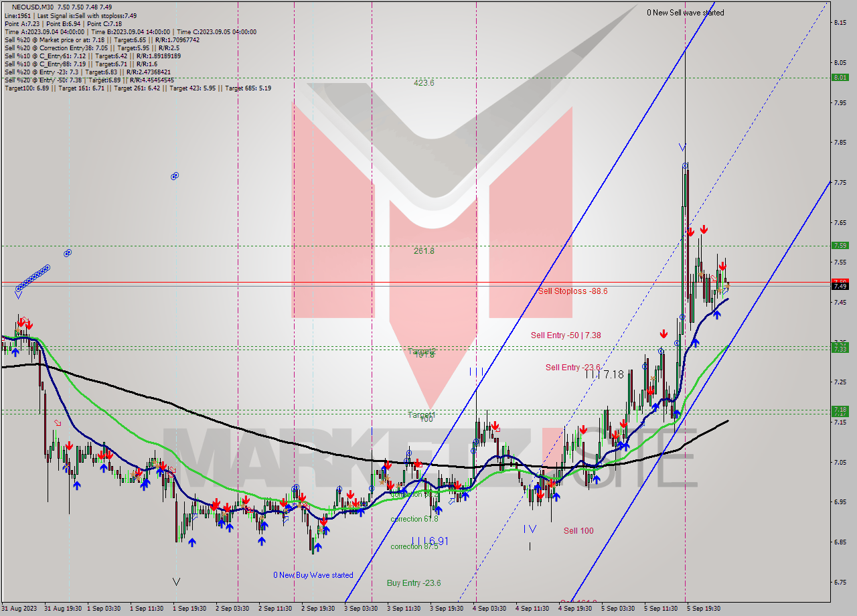Viewport: 857px width, 616px height.
Task: Click the 'Sell Stoploss -88.6' label
Action: point(572,291)
